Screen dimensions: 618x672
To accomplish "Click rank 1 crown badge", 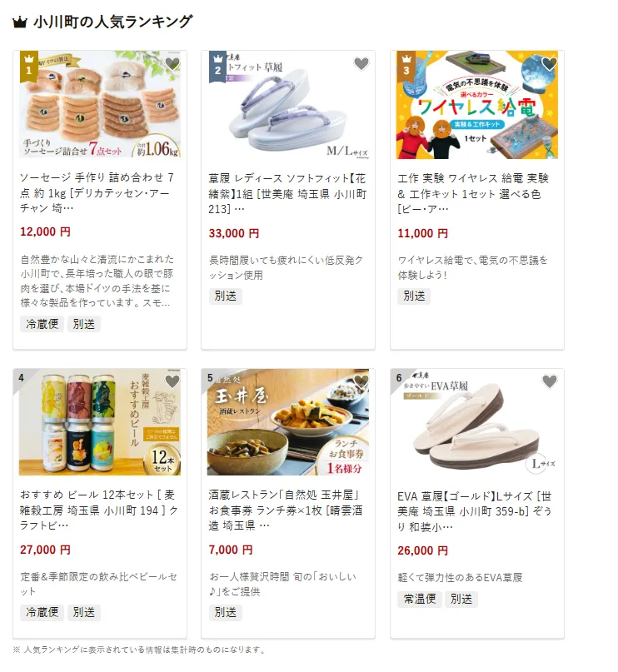I will coord(28,67).
